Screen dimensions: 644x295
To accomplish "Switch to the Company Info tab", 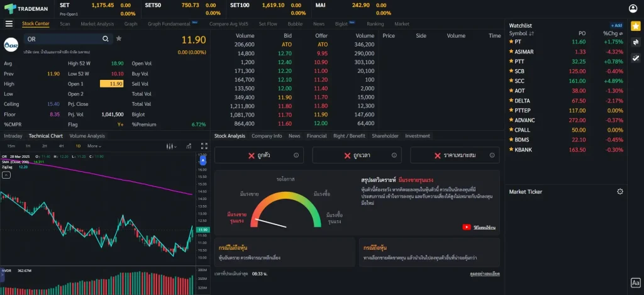I will click(x=267, y=136).
